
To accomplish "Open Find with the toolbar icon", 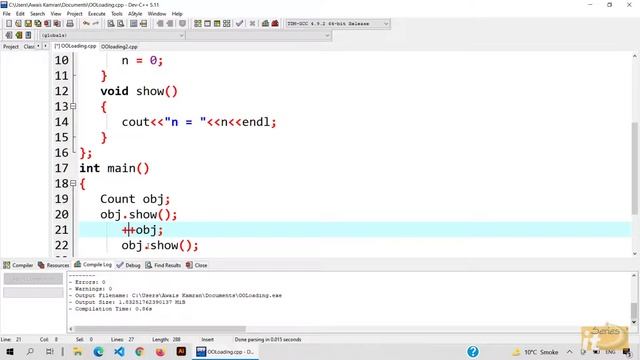I will [x=111, y=24].
